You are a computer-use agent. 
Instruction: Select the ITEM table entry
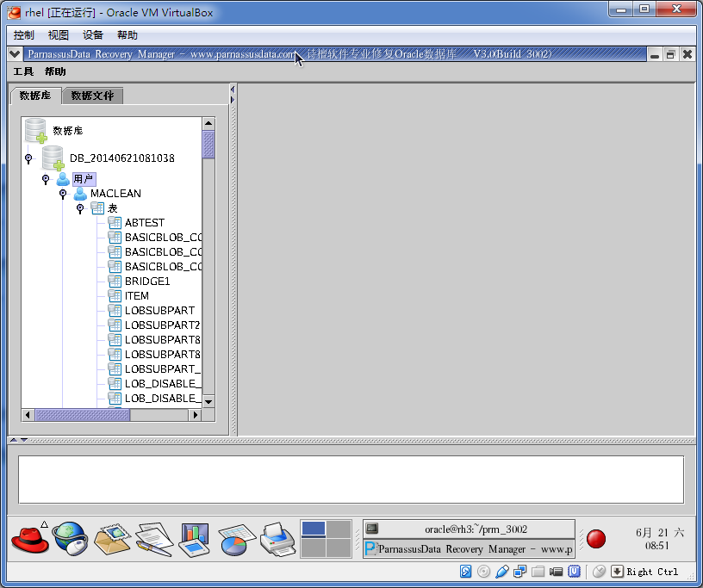136,296
